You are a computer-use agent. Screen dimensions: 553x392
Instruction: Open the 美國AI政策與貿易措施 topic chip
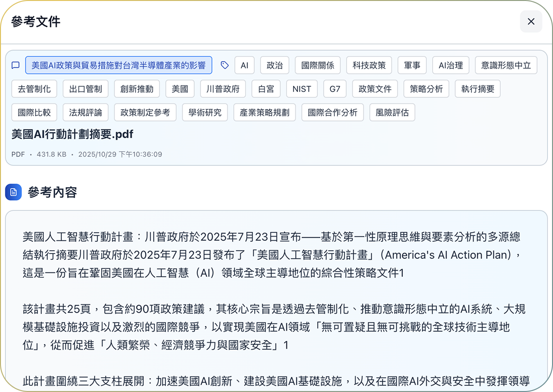[119, 65]
